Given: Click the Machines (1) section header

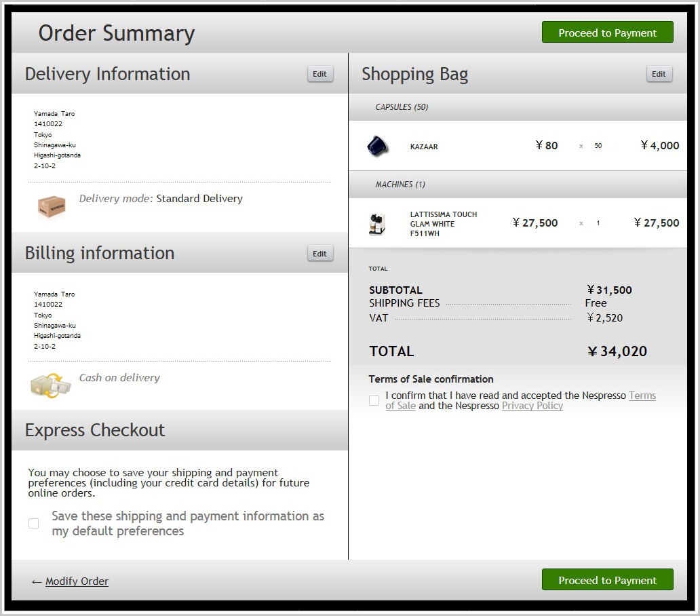Looking at the screenshot, I should tap(400, 185).
